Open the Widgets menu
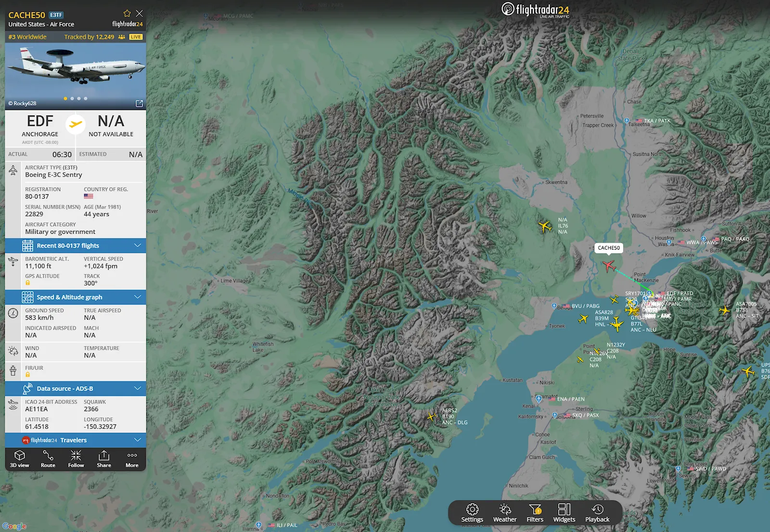This screenshot has width=770, height=532. (x=564, y=513)
